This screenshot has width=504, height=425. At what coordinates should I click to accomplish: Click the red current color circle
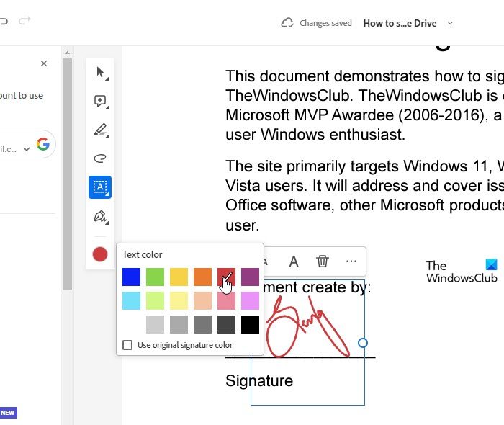(100, 254)
